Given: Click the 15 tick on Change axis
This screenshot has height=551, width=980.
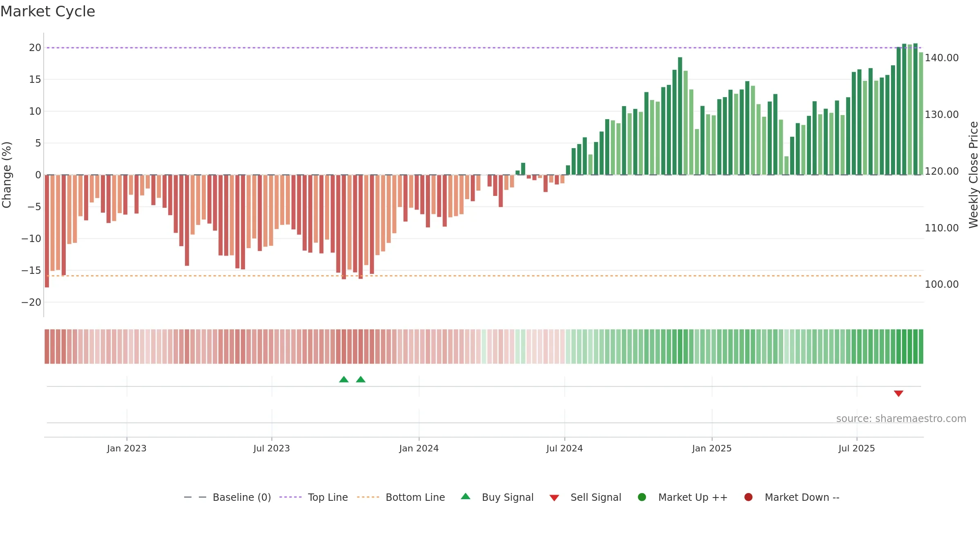Looking at the screenshot, I should coord(35,79).
